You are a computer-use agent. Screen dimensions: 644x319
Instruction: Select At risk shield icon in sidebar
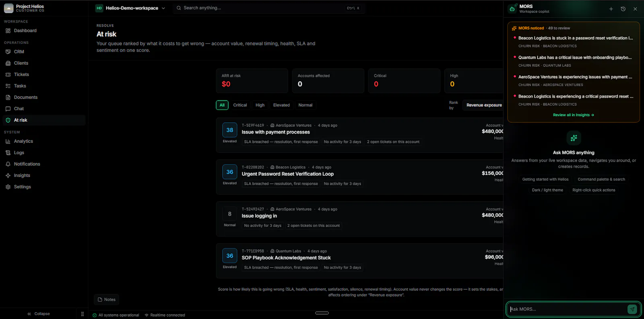click(x=8, y=120)
